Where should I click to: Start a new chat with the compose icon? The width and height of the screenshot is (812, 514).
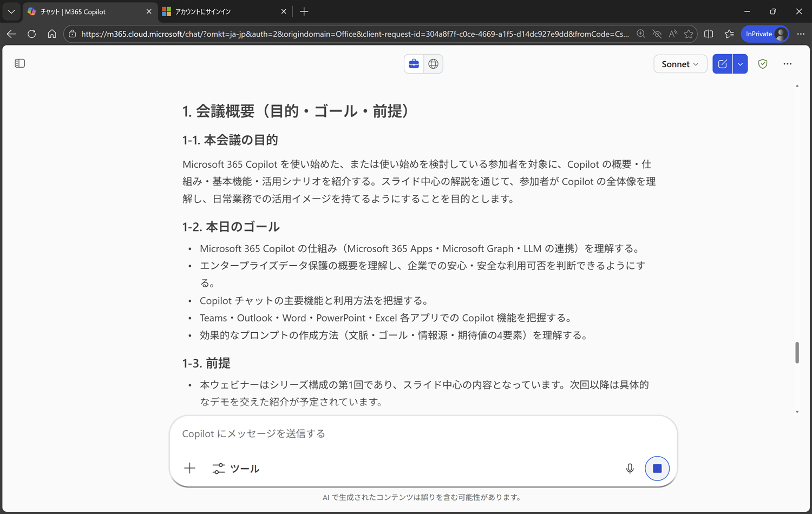(722, 63)
